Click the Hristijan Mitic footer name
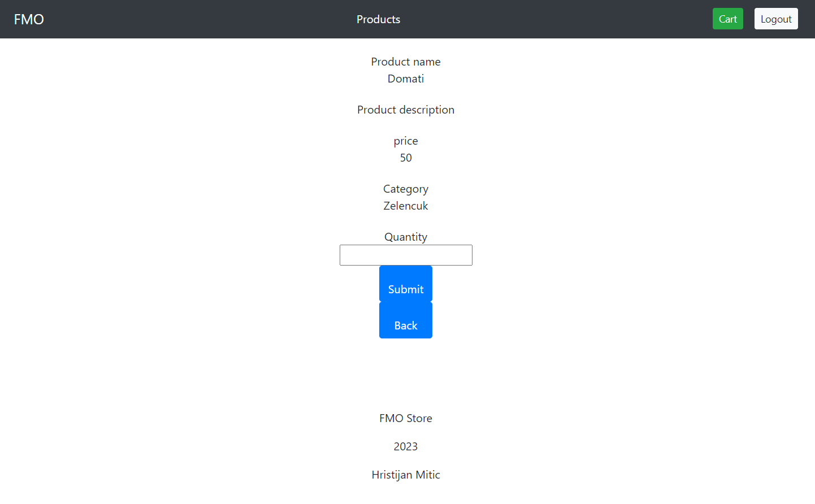815x504 pixels. [406, 475]
